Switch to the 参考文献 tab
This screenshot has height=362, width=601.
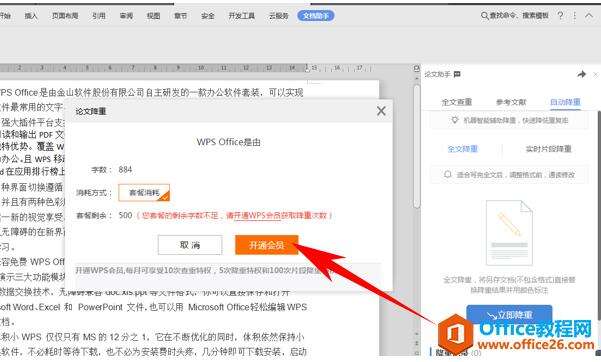click(511, 102)
